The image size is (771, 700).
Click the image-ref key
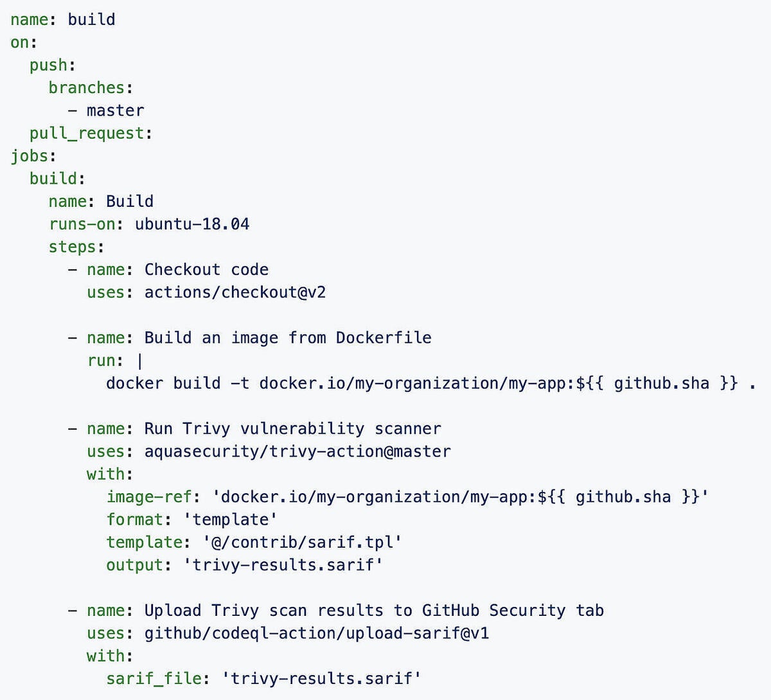pyautogui.click(x=149, y=497)
